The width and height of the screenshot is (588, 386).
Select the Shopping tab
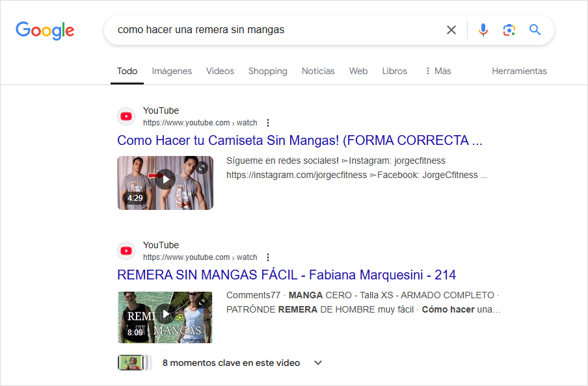pos(267,71)
